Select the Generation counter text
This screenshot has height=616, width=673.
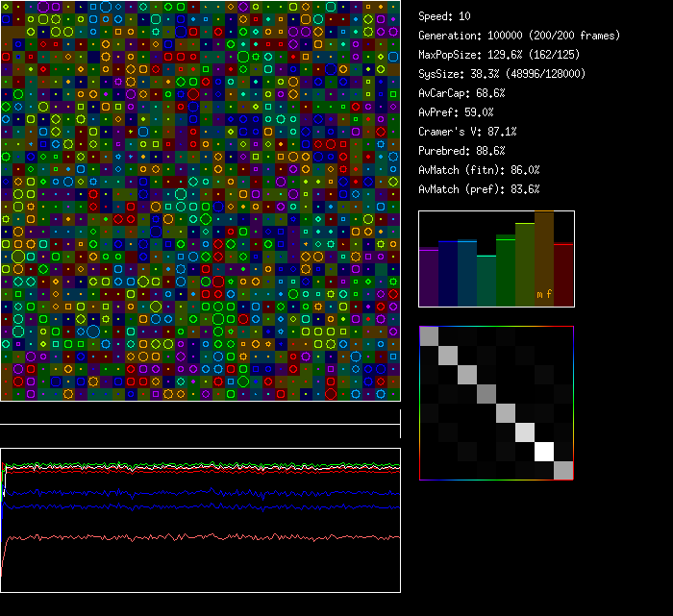(x=519, y=36)
